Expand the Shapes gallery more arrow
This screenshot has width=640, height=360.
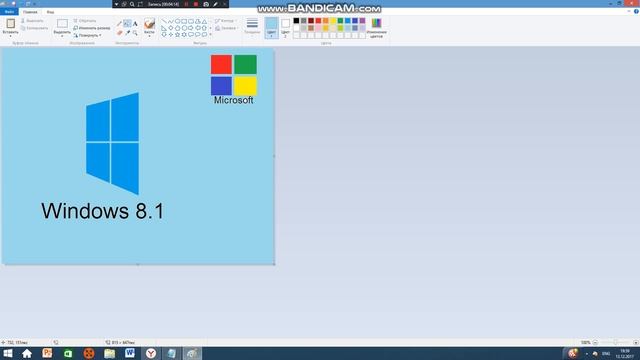(211, 35)
